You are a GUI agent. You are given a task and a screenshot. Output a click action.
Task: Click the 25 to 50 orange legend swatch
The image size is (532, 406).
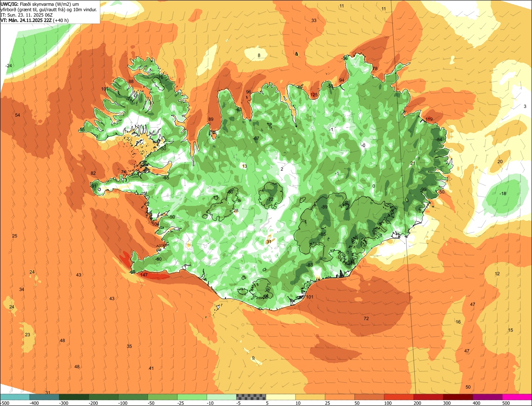[x=340, y=397]
